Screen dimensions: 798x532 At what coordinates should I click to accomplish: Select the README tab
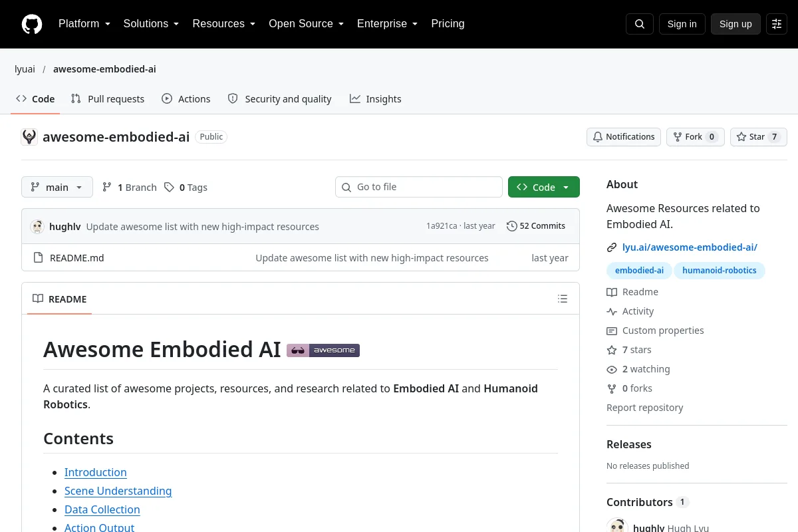click(60, 299)
